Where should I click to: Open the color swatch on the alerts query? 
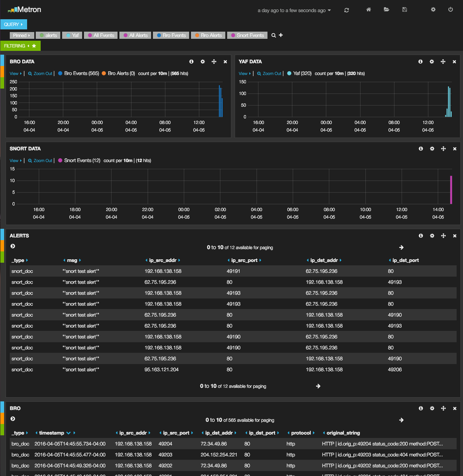[43, 35]
